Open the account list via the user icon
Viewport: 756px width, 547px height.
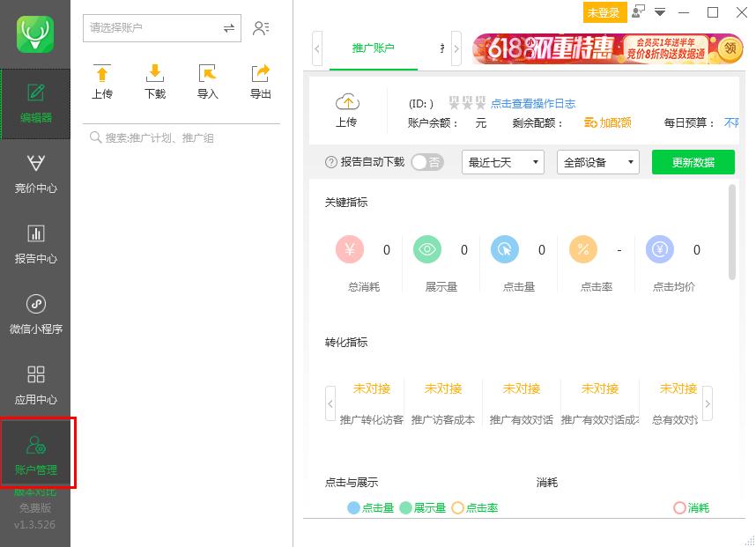(x=261, y=27)
